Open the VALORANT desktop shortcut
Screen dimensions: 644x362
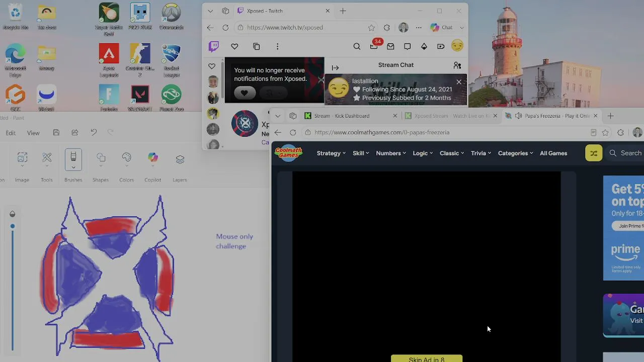tap(140, 98)
